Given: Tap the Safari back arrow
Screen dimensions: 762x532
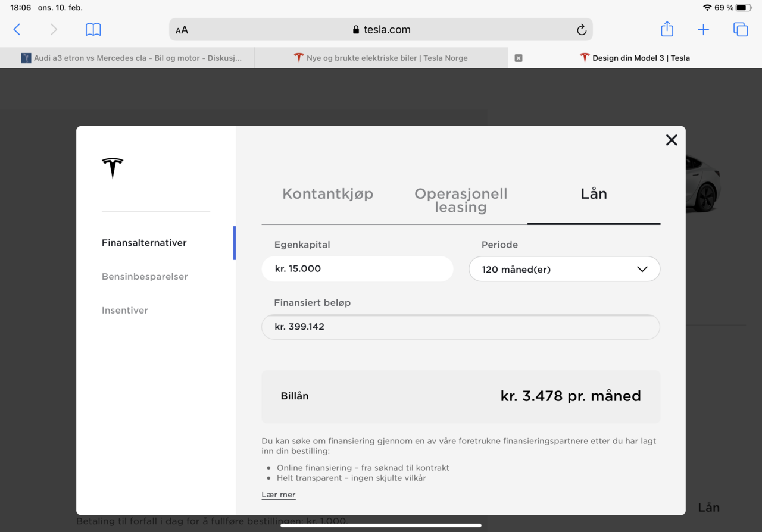Looking at the screenshot, I should [17, 29].
